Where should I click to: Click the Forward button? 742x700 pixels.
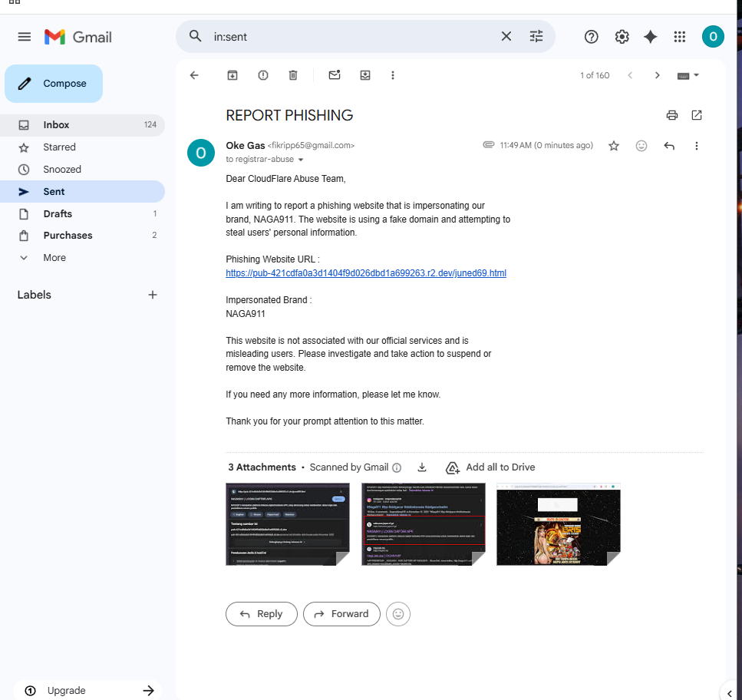click(x=341, y=614)
